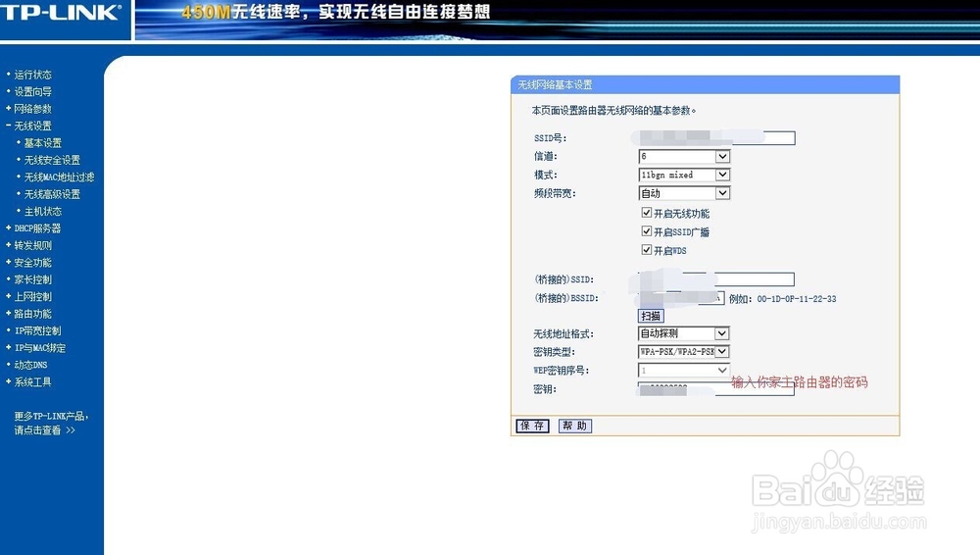Screen dimensions: 980x555
Task: Focus the 密钥 password input field
Action: (x=716, y=388)
